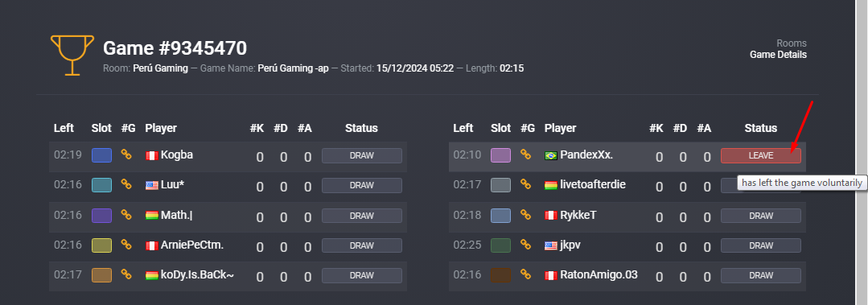The height and width of the screenshot is (305, 868).
Task: Click the chain link icon beside RatonAmigo.03
Action: point(526,274)
